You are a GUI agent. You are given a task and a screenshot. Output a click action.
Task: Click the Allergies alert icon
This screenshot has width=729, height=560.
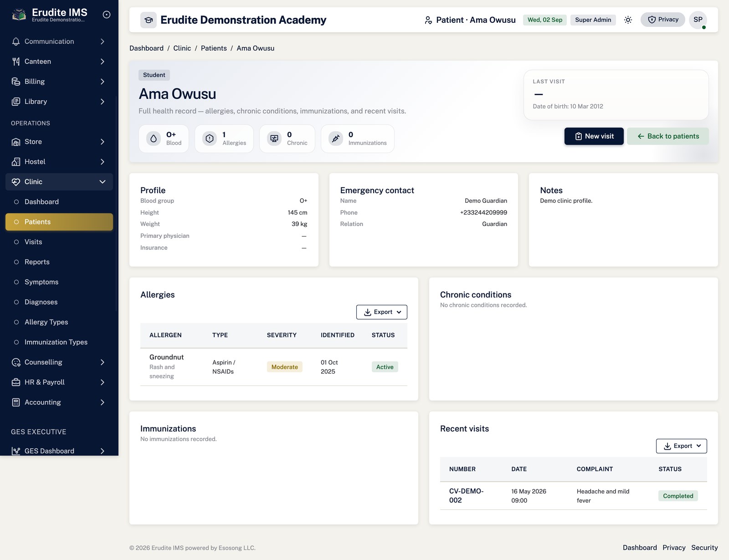[210, 139]
